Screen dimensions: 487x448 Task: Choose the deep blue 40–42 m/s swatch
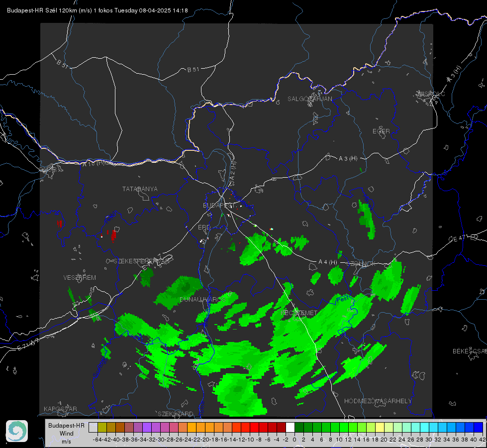pyautogui.click(x=479, y=427)
